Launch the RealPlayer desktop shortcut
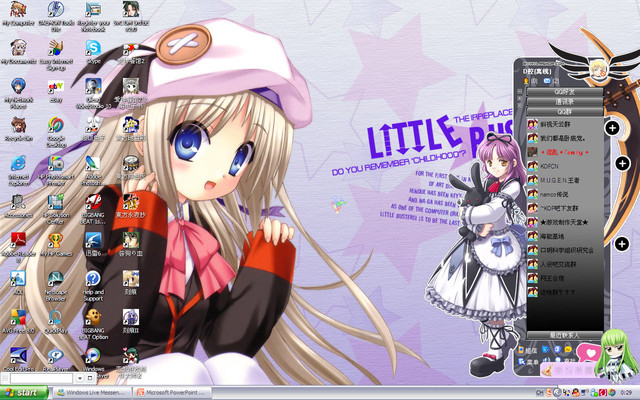 coord(56,359)
